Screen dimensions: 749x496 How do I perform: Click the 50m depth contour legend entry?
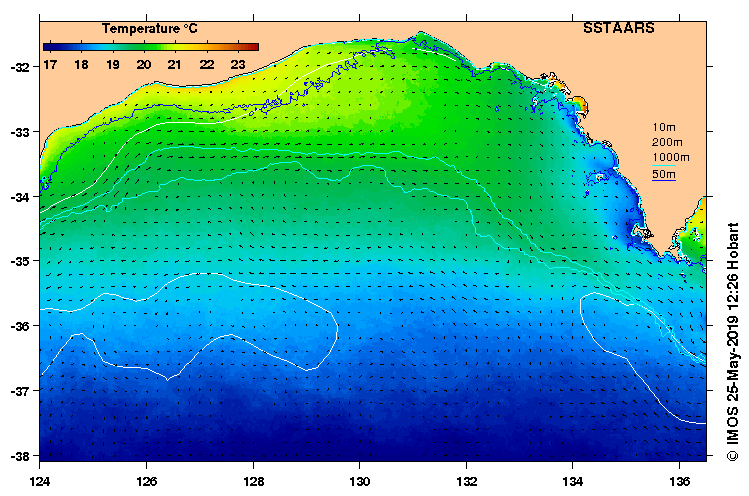pos(664,174)
